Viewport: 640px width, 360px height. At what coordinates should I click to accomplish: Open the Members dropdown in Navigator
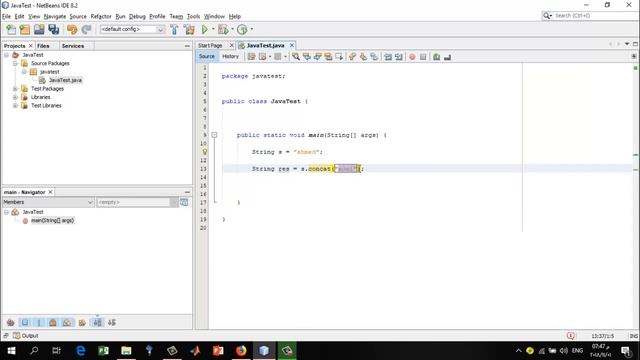(48, 202)
